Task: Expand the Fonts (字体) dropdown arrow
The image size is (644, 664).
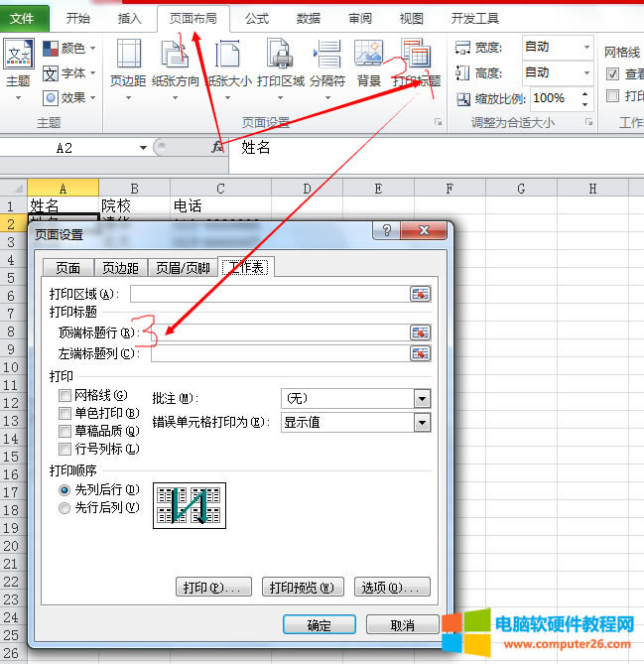Action: point(93,73)
